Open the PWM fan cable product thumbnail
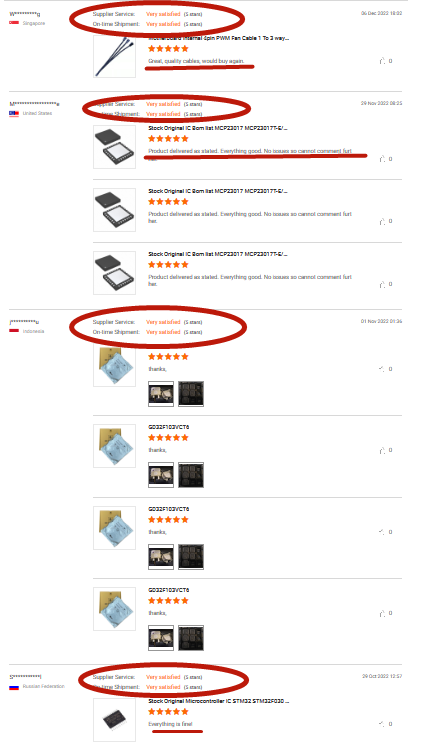 click(x=115, y=56)
